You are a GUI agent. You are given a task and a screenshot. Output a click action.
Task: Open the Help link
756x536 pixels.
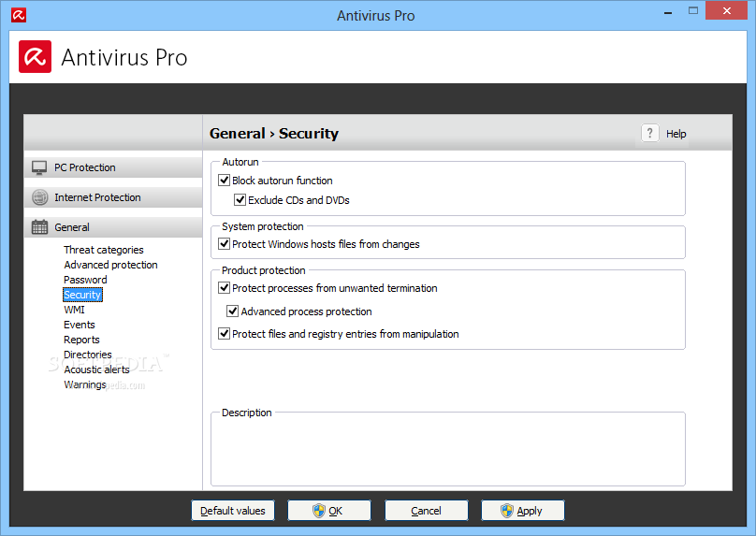pyautogui.click(x=676, y=134)
